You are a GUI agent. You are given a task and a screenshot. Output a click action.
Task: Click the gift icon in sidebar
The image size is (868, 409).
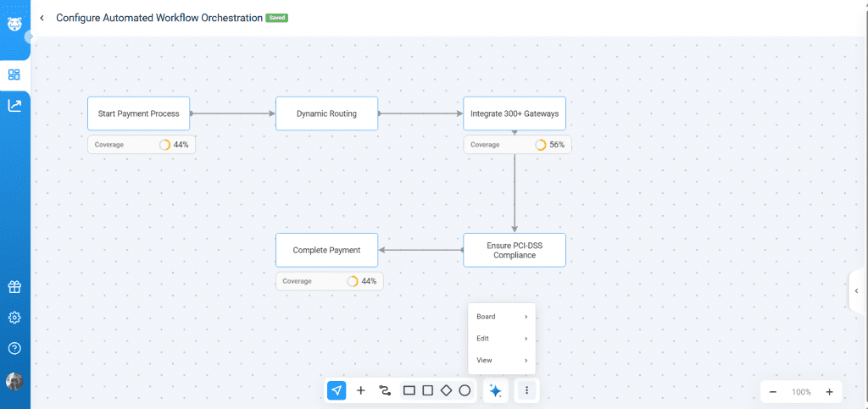click(14, 287)
